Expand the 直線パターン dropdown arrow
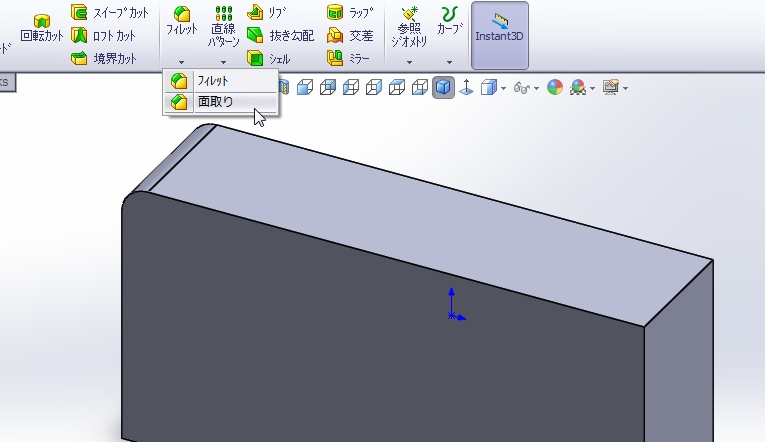The image size is (765, 442). (x=223, y=62)
